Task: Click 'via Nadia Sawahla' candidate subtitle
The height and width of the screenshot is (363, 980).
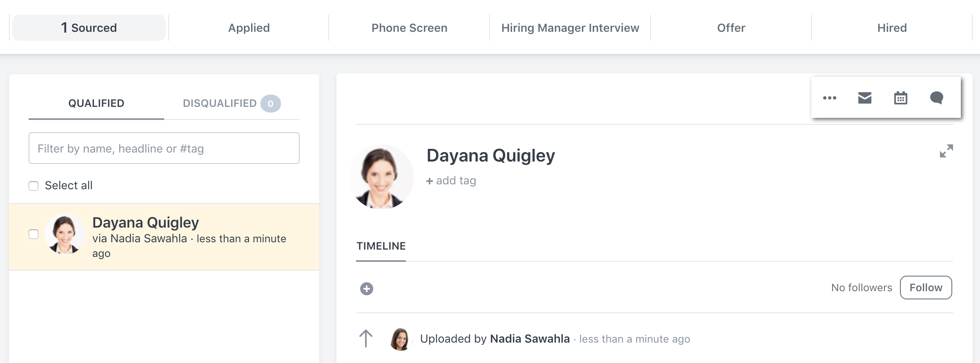Action: [140, 239]
